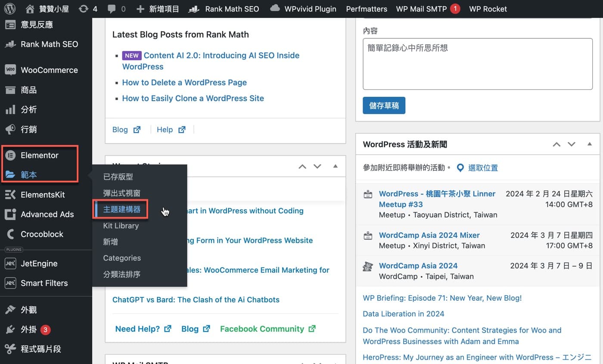Click the 儲存草稿 button

384,105
